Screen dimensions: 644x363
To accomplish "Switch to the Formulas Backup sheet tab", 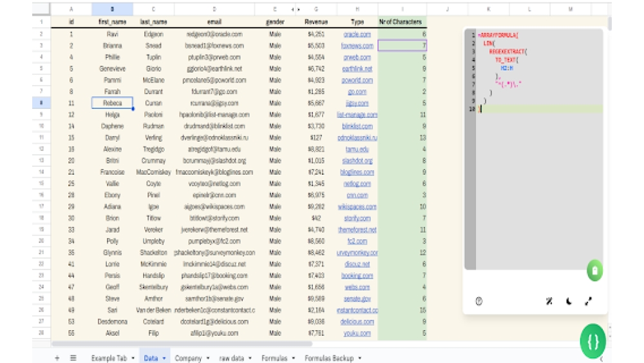I will tap(329, 358).
